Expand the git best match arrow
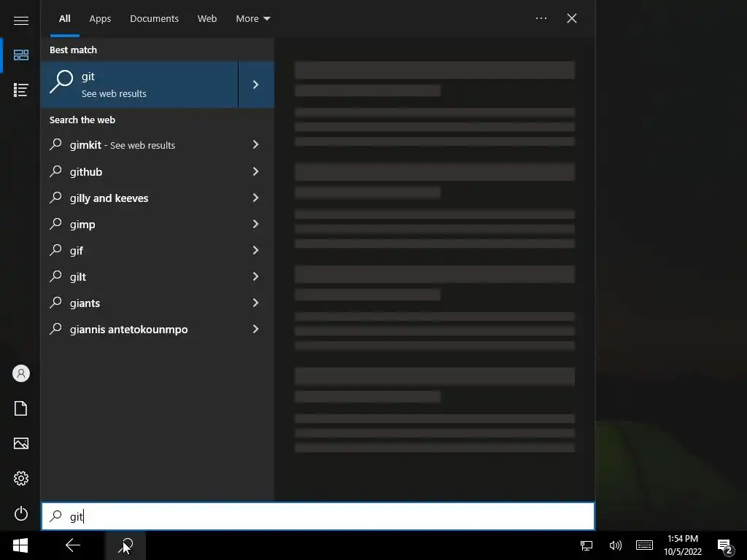The image size is (747, 560). 256,85
